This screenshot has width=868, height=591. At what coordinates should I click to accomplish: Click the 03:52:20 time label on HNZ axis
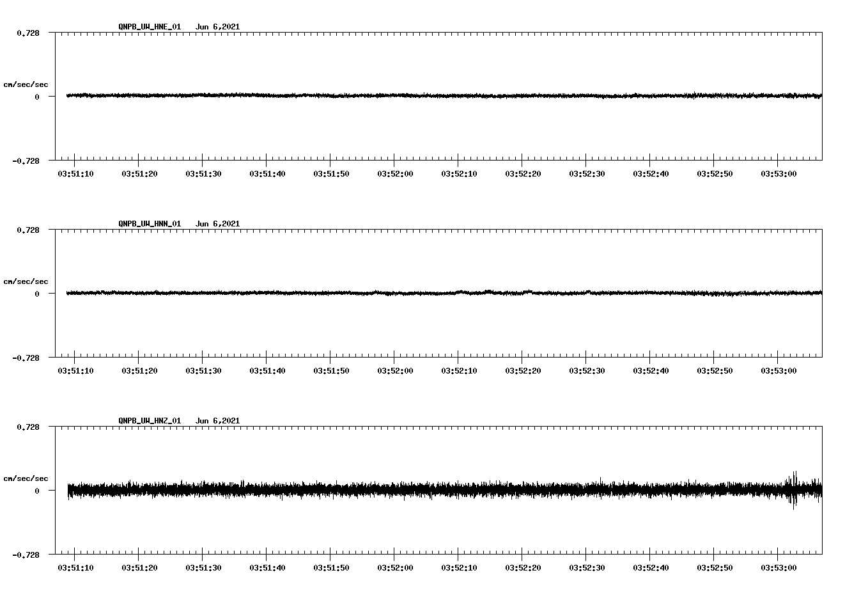tap(523, 568)
